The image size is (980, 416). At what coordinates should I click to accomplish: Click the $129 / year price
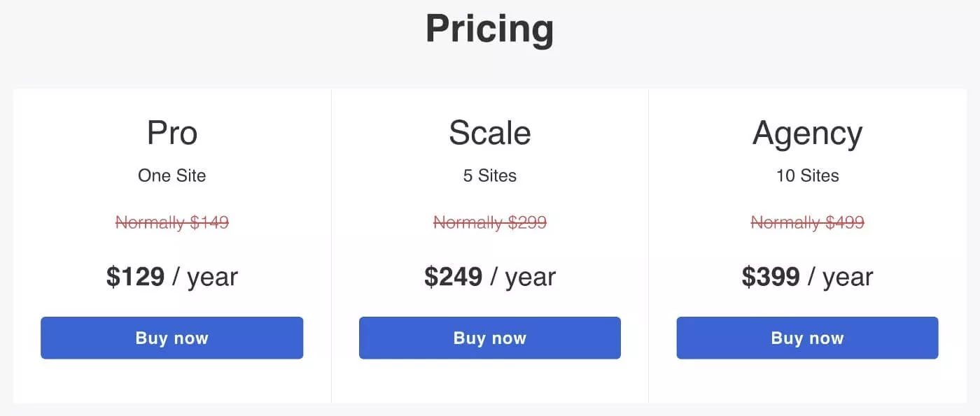click(x=172, y=278)
